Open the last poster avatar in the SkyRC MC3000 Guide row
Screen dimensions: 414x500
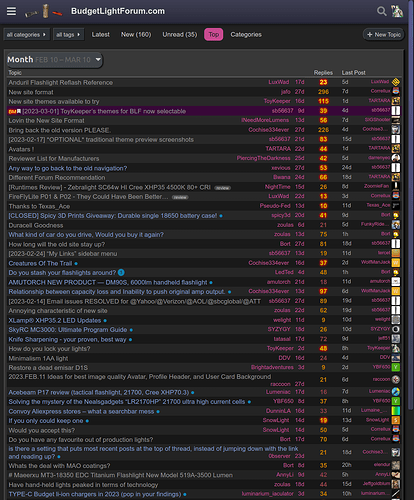pyautogui.click(x=396, y=329)
